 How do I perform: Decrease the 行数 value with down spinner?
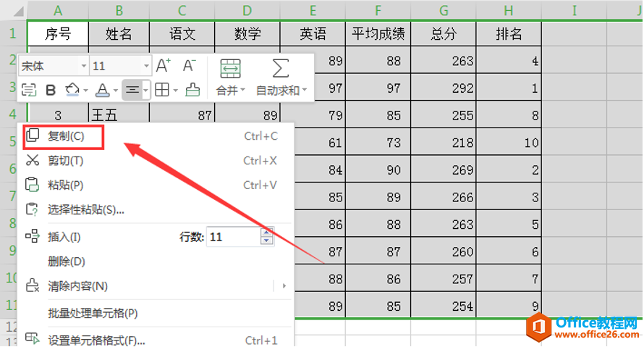click(266, 241)
